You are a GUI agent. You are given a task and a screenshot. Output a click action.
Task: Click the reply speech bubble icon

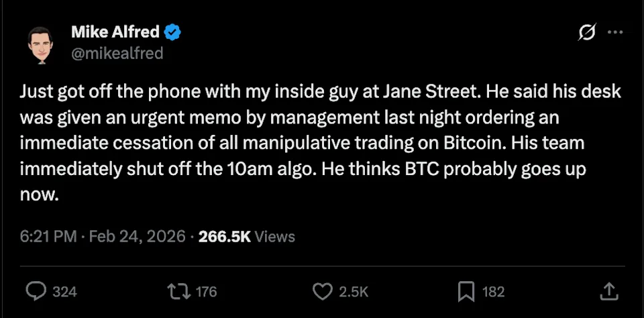[x=35, y=290]
